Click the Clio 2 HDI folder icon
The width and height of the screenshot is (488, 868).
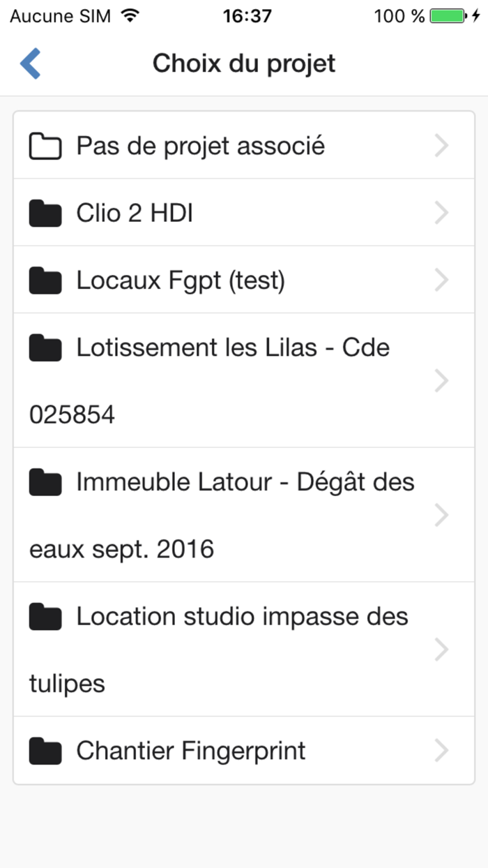45,214
